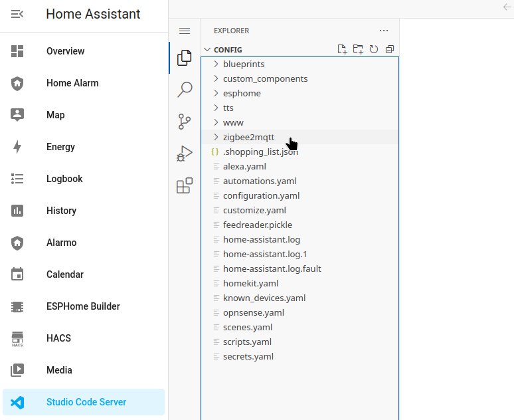Open the home-assistant.log.1 file

point(300,255)
